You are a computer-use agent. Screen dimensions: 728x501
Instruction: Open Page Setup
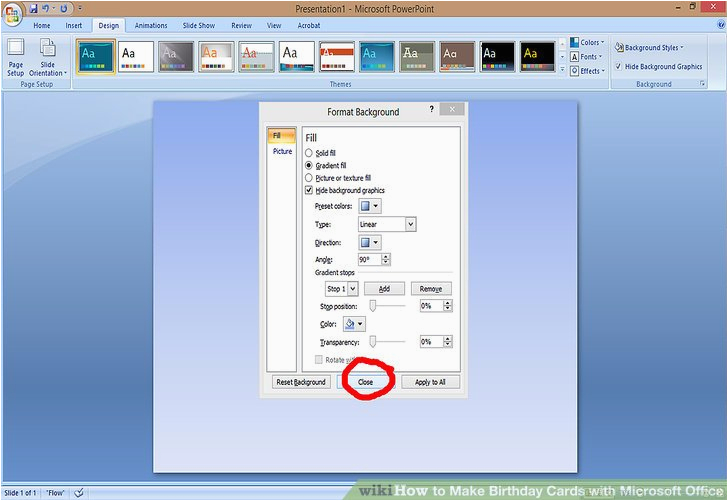tap(15, 58)
